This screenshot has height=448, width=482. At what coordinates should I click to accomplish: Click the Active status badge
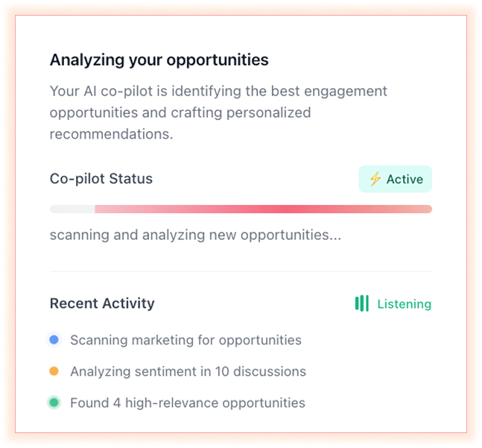click(395, 179)
